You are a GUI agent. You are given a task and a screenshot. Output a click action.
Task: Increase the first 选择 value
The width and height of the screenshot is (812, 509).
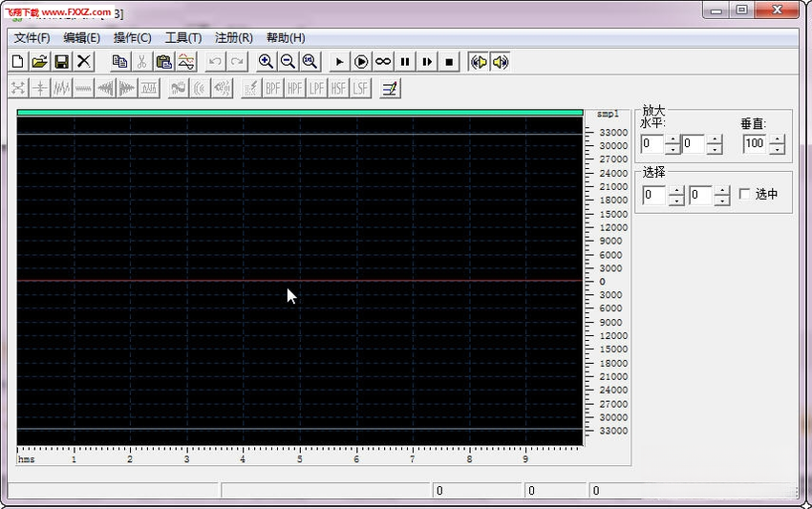click(676, 191)
